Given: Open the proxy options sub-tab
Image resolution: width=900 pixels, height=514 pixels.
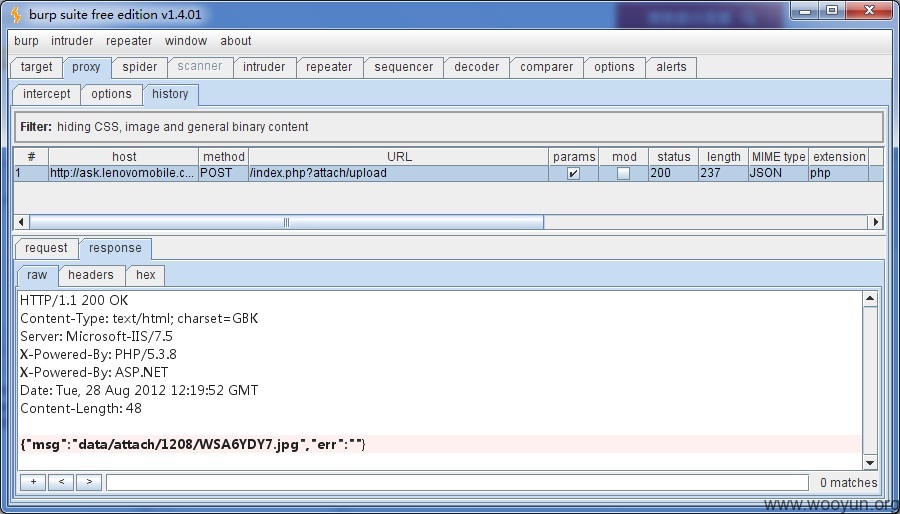Looking at the screenshot, I should (x=111, y=94).
